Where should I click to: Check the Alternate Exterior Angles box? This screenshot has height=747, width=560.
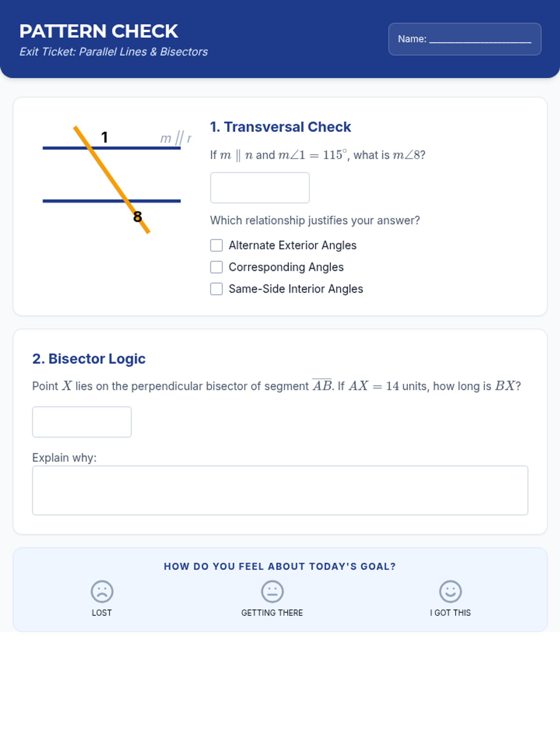[x=217, y=245]
